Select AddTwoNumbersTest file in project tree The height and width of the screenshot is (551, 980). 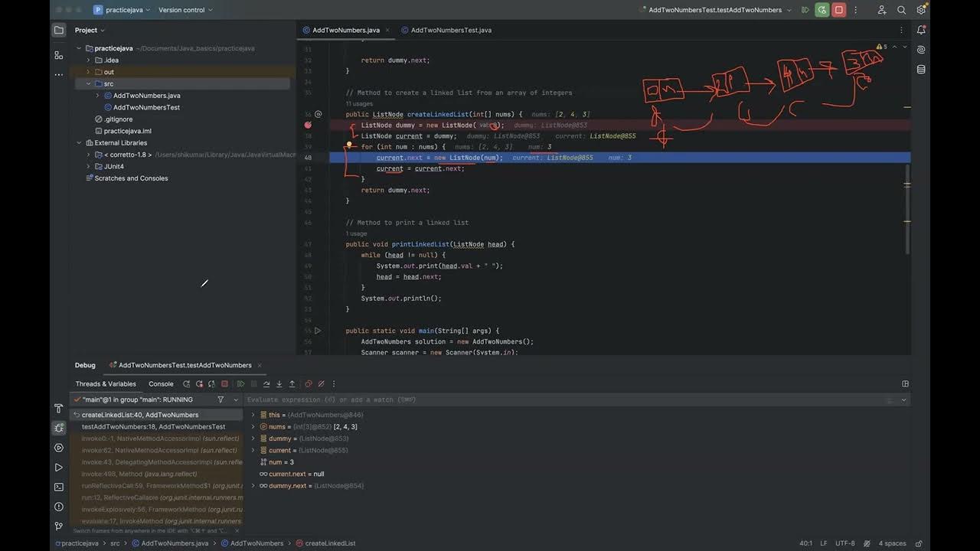[x=146, y=107]
